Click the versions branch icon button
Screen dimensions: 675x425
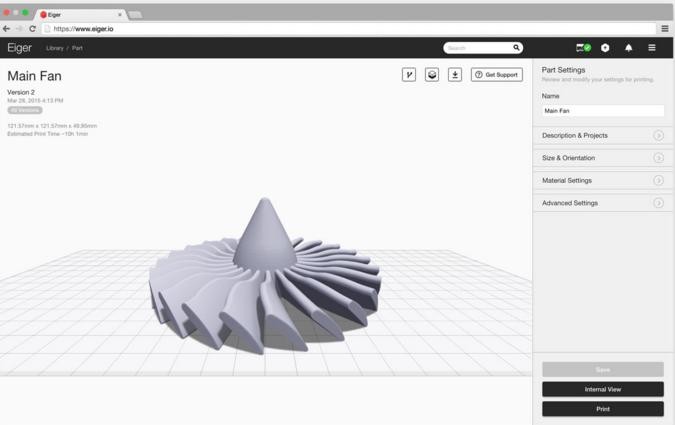point(408,75)
